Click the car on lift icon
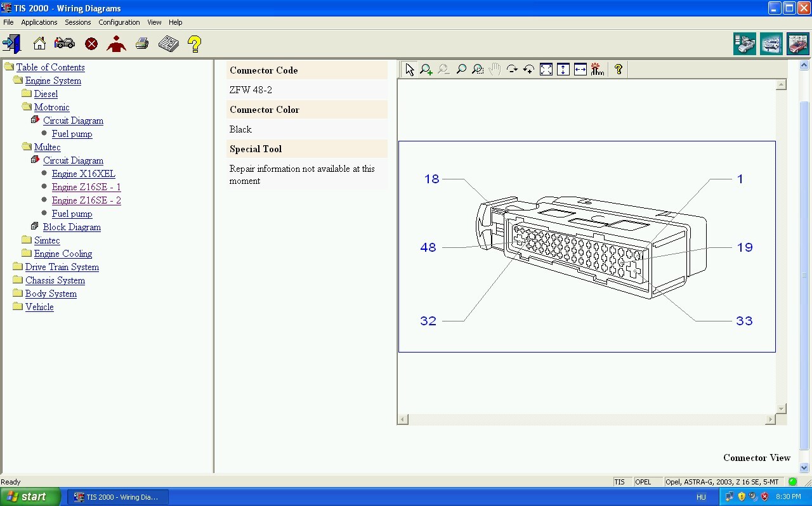 click(771, 44)
